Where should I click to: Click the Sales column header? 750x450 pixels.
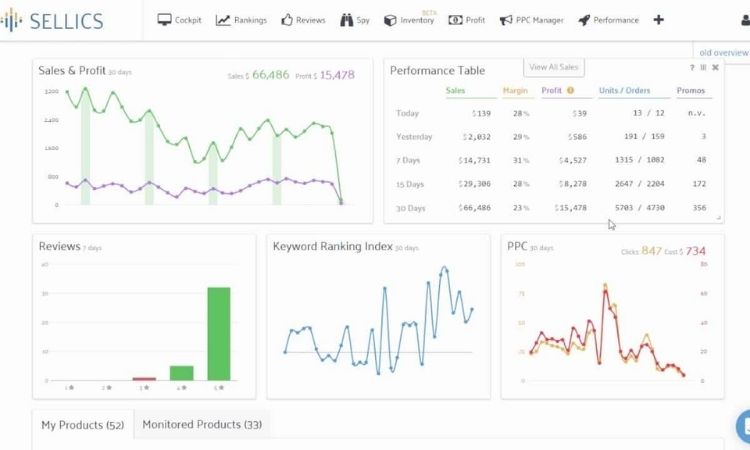coord(455,90)
